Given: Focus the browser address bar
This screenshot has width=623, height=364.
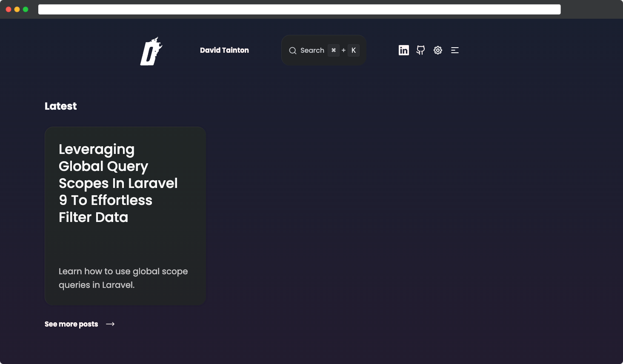Looking at the screenshot, I should (299, 9).
